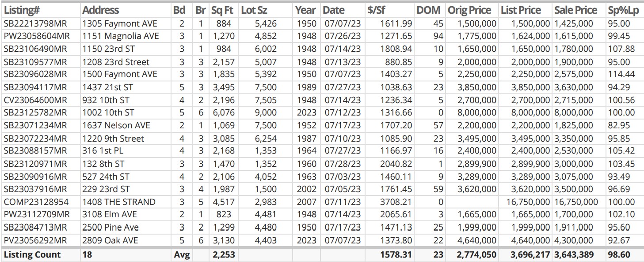Click the 16,750,000 sale price cell
Image resolution: width=644 pixels, height=262 pixels.
tap(576, 202)
